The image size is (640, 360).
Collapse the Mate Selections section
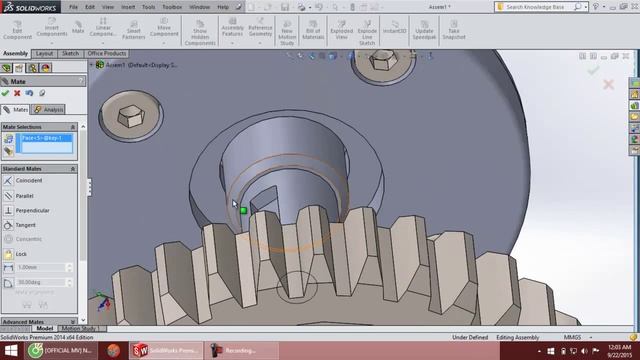[73, 127]
